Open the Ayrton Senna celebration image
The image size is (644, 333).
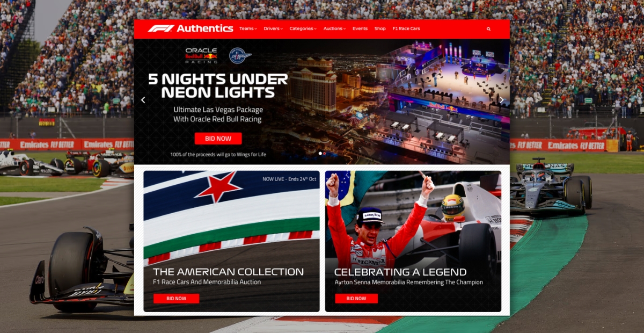click(x=413, y=241)
